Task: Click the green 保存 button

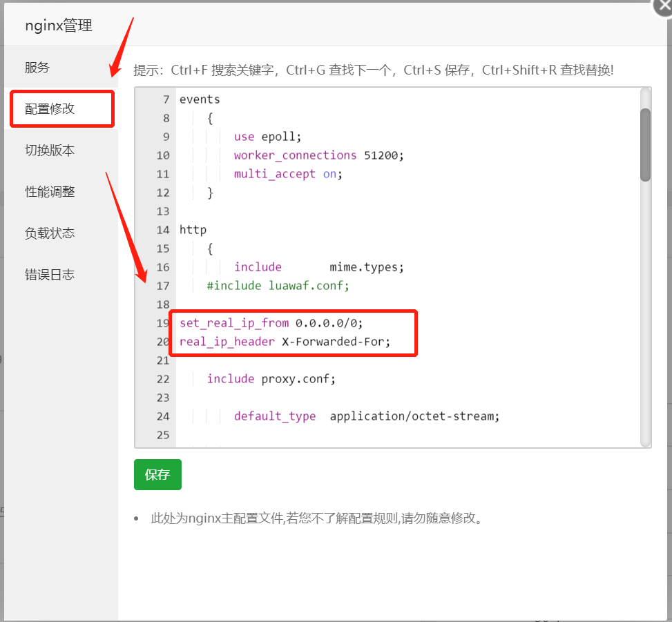Action: point(157,474)
